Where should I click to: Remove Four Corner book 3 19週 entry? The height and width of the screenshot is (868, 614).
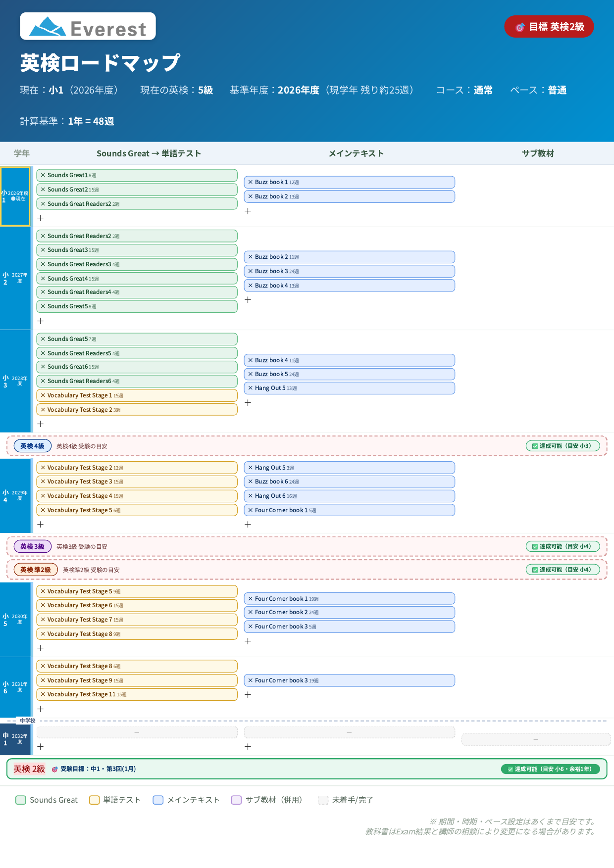click(251, 680)
